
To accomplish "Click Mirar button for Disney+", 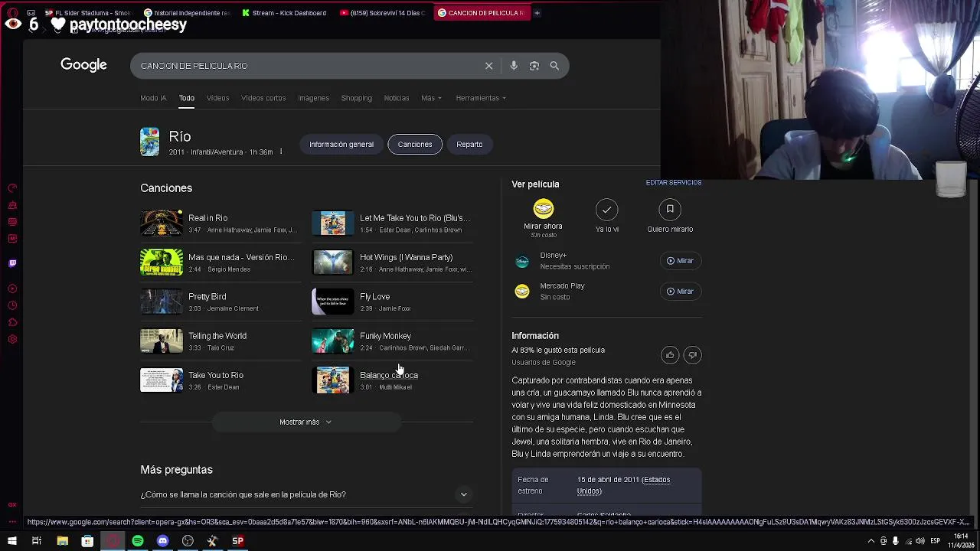I will tap(680, 261).
